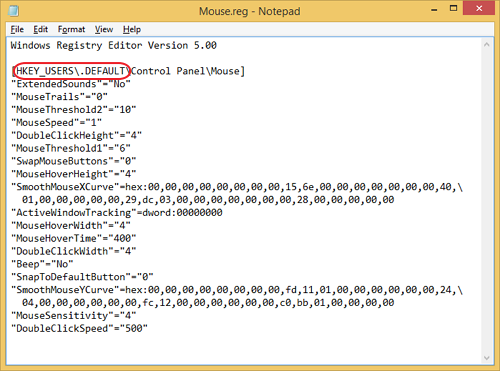
Task: Maximize the Notepad window
Action: pyautogui.click(x=453, y=8)
